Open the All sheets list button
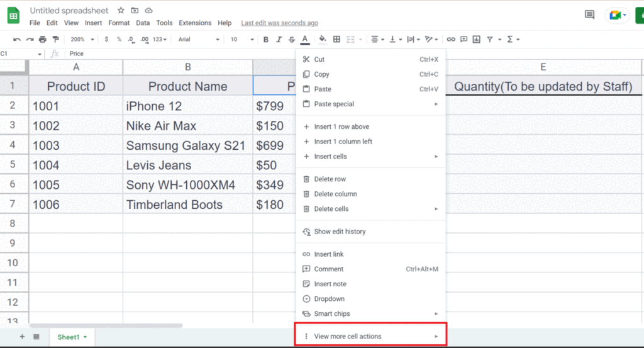 pyautogui.click(x=36, y=337)
